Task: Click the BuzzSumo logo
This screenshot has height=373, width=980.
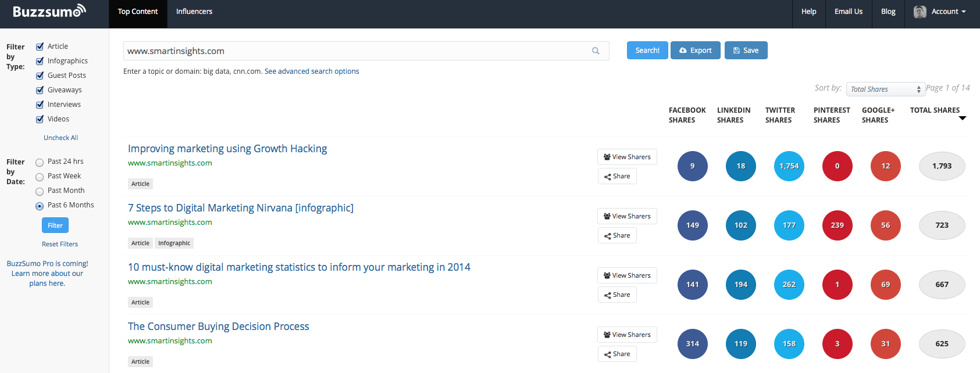Action: tap(49, 11)
